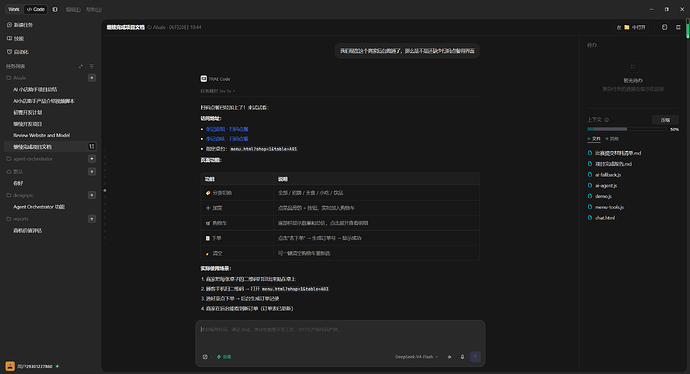
Task: Toggle the green mode chip in the chat input
Action: pos(224,357)
